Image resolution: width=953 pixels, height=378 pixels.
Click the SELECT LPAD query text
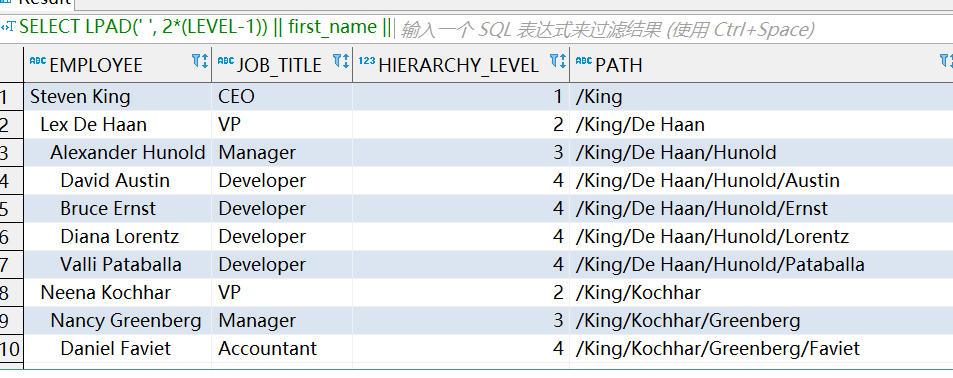pos(205,27)
